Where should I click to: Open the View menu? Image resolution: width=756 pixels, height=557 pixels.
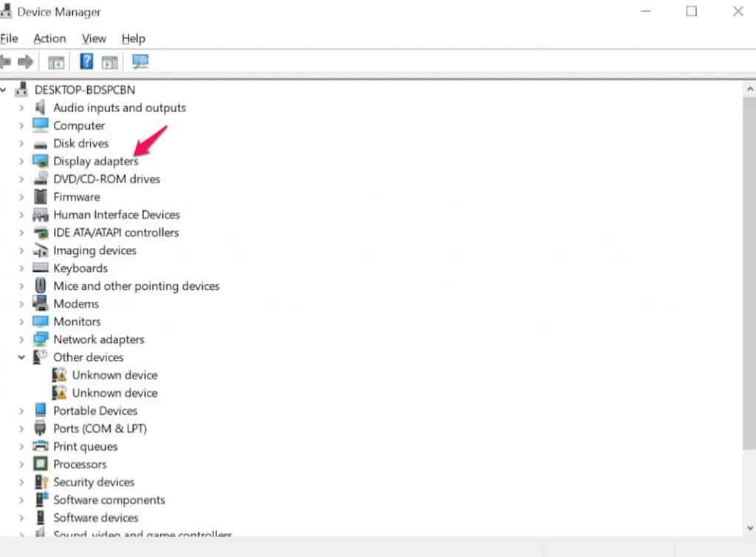(93, 38)
